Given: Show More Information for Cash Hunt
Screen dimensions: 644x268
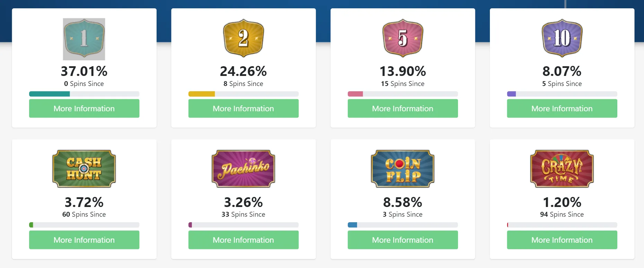Looking at the screenshot, I should click(84, 240).
